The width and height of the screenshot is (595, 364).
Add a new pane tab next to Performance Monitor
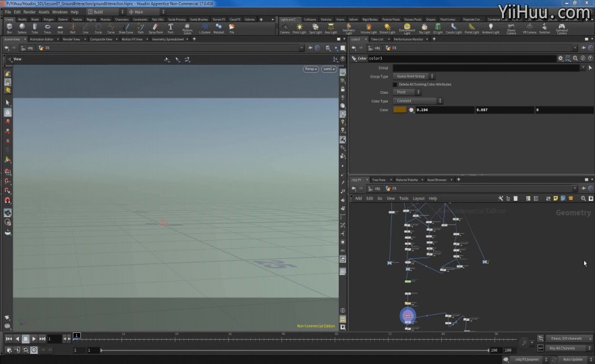point(434,39)
